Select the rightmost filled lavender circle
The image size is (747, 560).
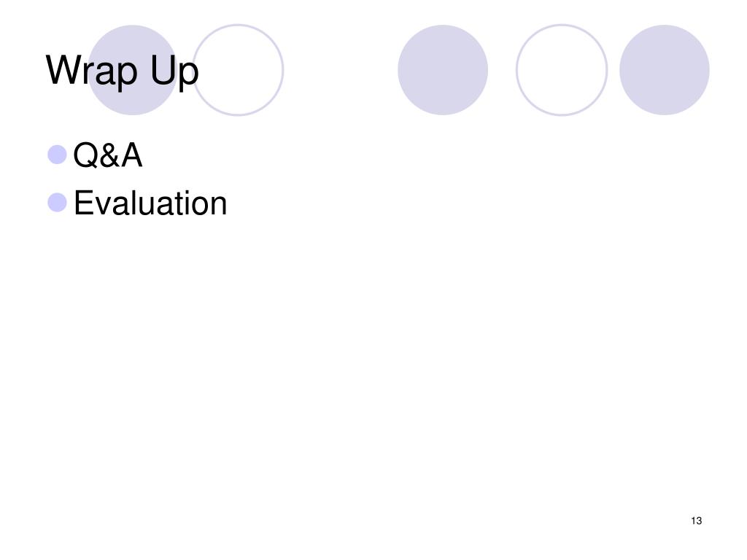(x=665, y=69)
